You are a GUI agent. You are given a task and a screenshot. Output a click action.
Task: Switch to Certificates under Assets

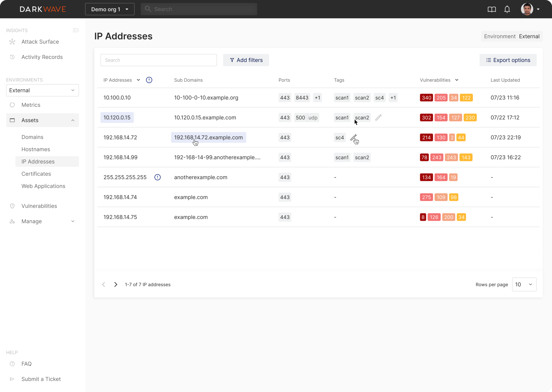point(36,174)
